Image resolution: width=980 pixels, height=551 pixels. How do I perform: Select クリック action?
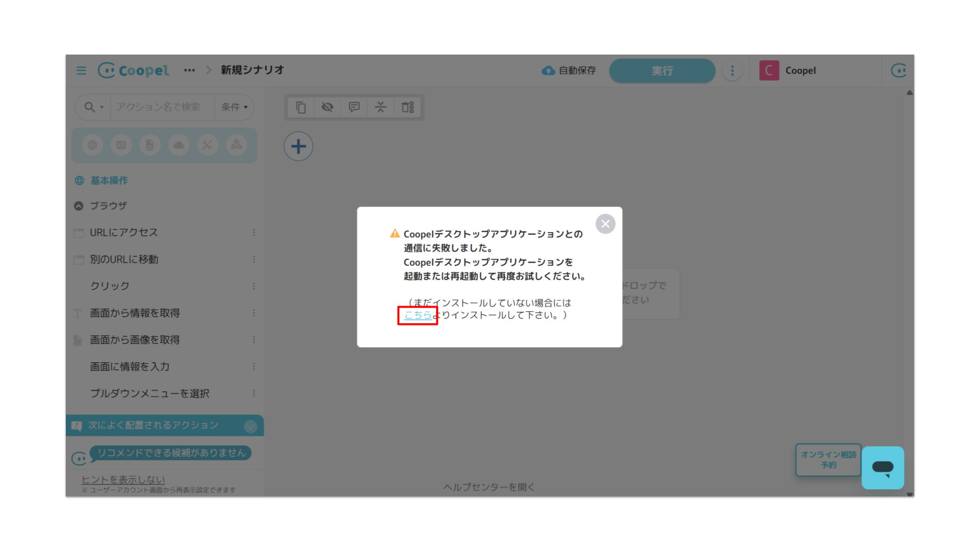pyautogui.click(x=110, y=286)
